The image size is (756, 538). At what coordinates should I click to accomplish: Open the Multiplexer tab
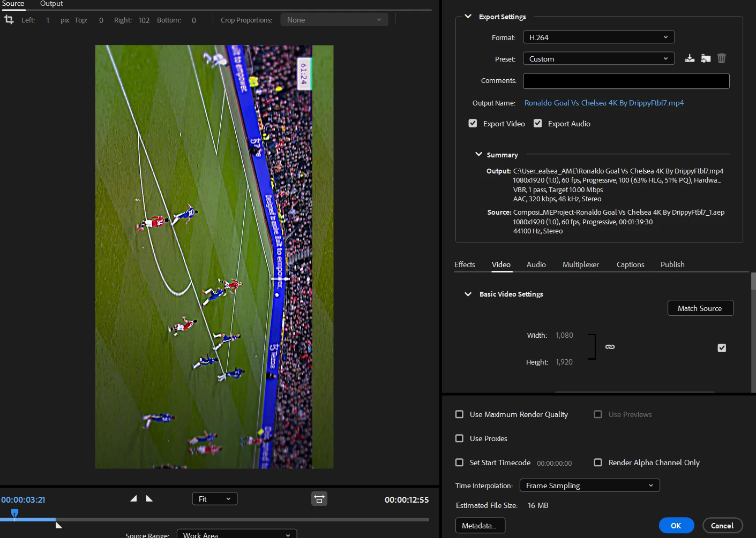581,264
